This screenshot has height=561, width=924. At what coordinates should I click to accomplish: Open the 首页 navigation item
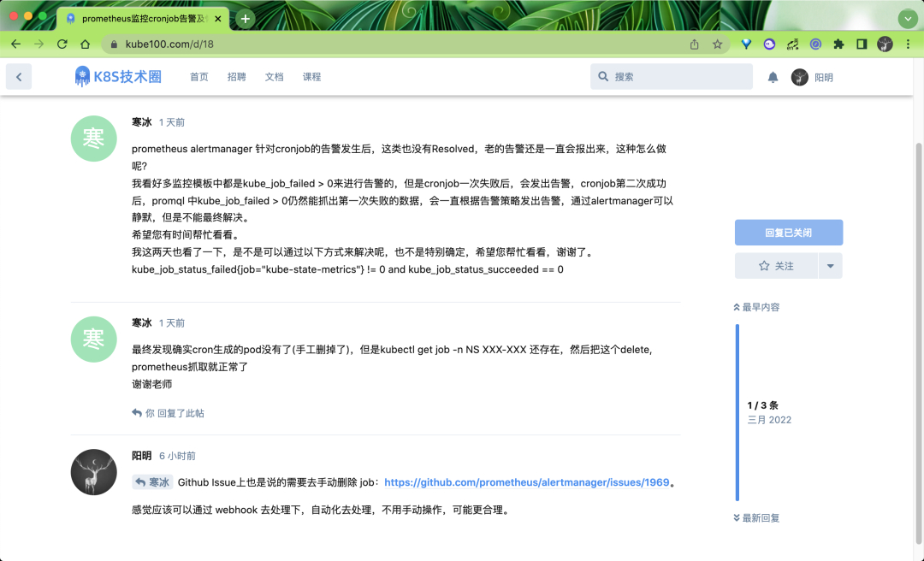coord(199,77)
